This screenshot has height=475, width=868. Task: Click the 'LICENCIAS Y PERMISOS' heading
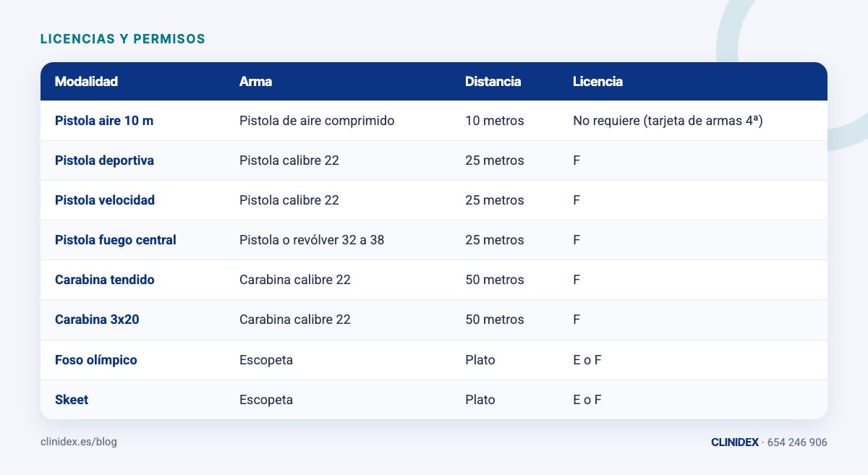click(122, 39)
